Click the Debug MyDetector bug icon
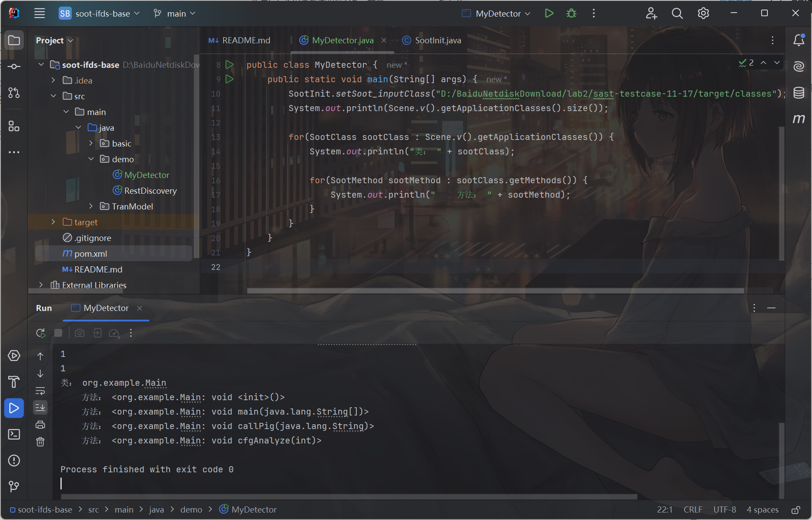The width and height of the screenshot is (812, 520). point(571,14)
